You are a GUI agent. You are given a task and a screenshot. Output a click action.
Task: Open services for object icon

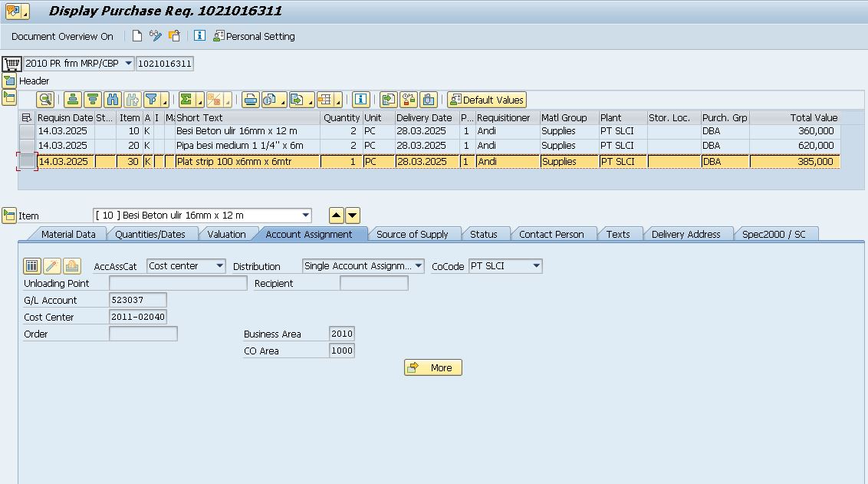tap(17, 11)
